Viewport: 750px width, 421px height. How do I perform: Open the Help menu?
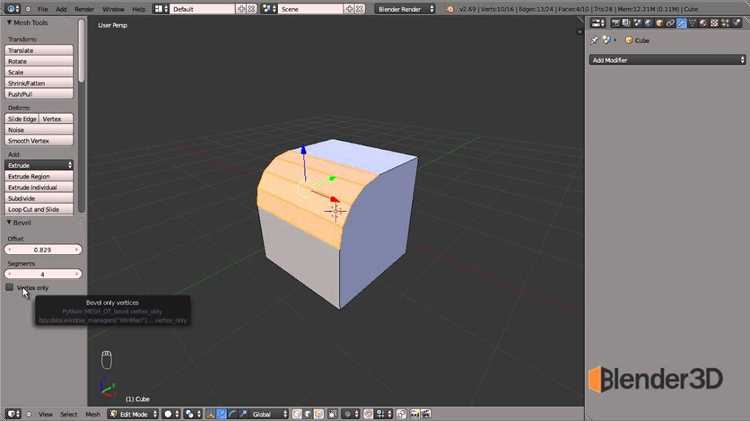pyautogui.click(x=139, y=9)
